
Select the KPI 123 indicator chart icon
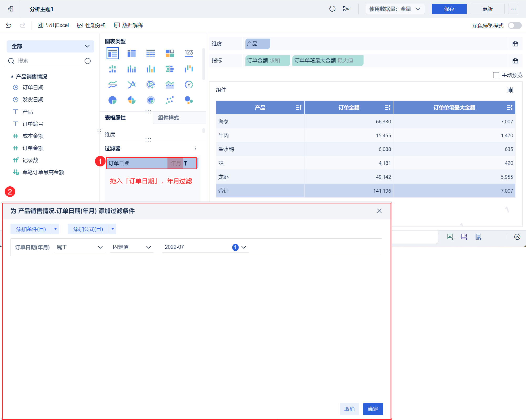(x=189, y=53)
